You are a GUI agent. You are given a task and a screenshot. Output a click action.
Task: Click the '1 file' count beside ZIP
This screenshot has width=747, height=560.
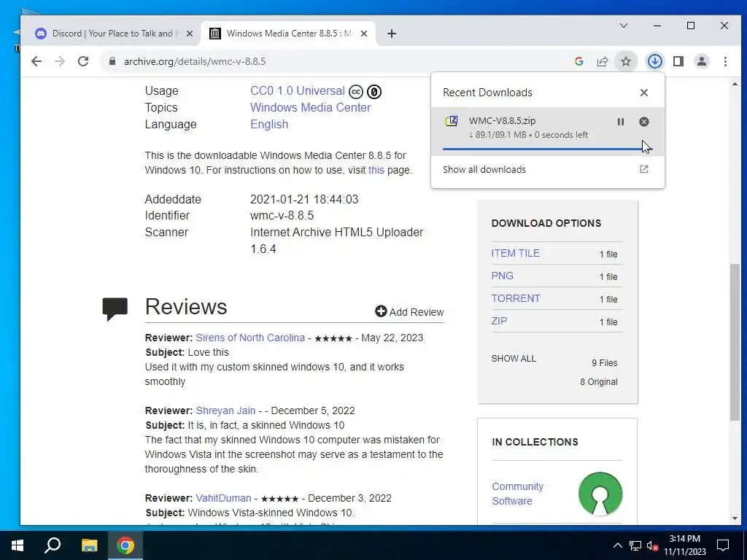coord(608,322)
